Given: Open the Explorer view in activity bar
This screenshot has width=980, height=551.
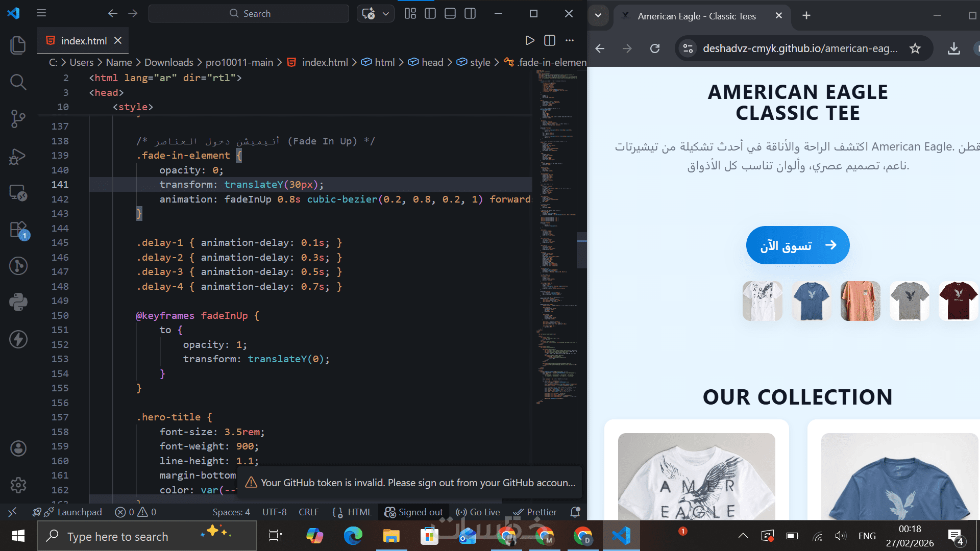Looking at the screenshot, I should [x=18, y=45].
